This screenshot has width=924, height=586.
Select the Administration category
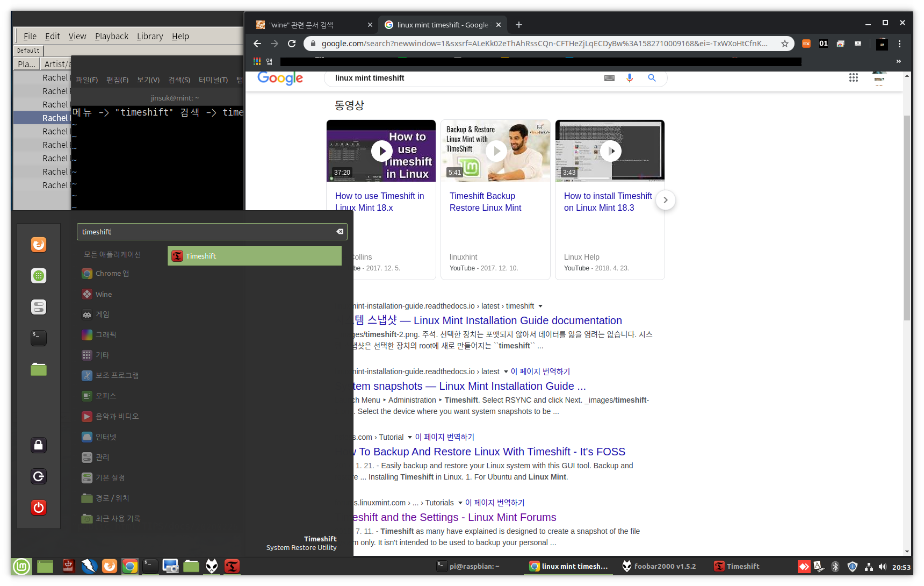click(x=96, y=457)
